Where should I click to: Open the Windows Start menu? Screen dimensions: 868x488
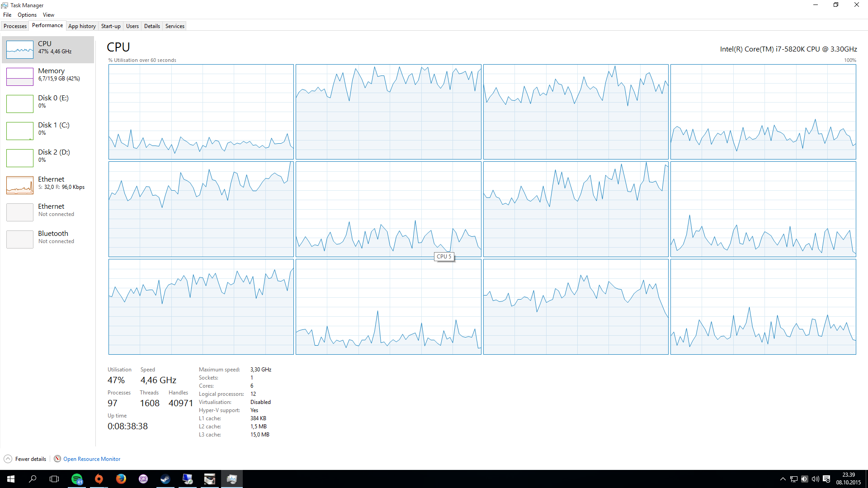(11, 479)
